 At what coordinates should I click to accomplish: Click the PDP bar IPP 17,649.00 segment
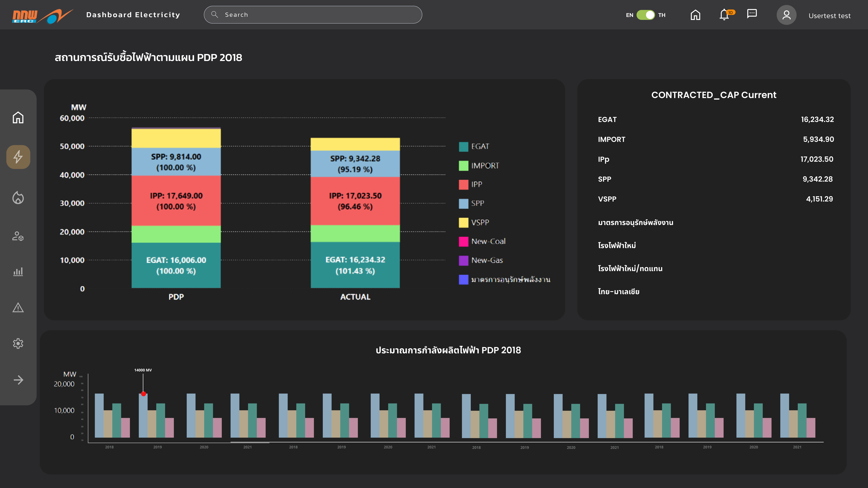click(176, 201)
